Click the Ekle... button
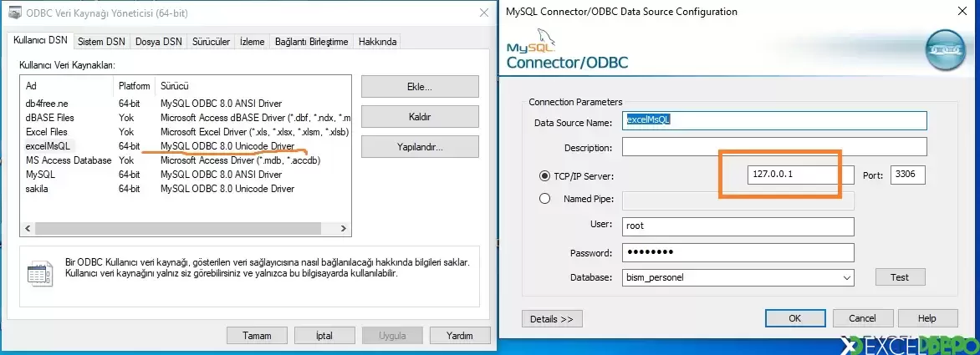980x355 pixels. click(420, 87)
